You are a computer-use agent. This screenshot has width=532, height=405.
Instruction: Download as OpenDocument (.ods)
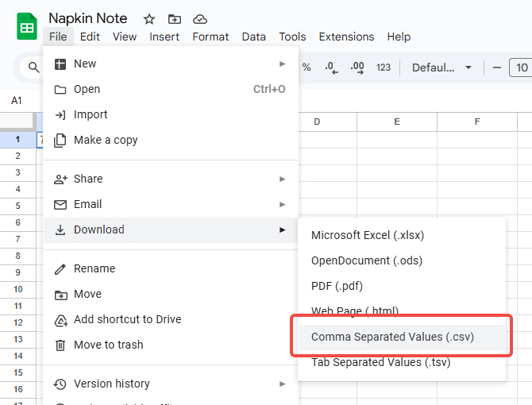coord(402,260)
